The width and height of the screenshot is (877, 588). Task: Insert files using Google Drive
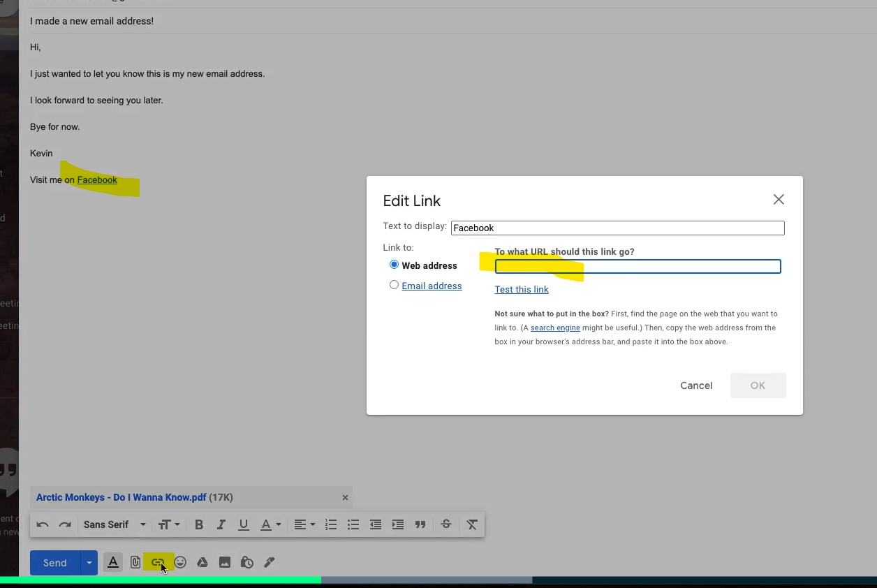[x=202, y=562]
